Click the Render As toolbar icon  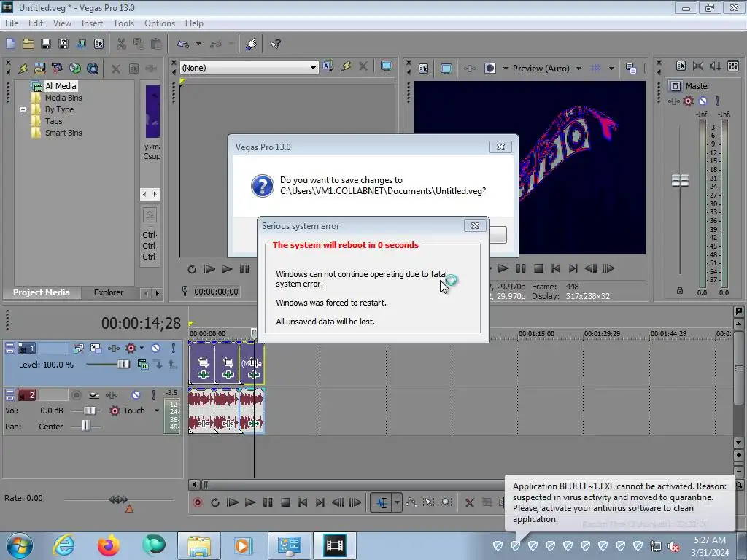pos(82,44)
